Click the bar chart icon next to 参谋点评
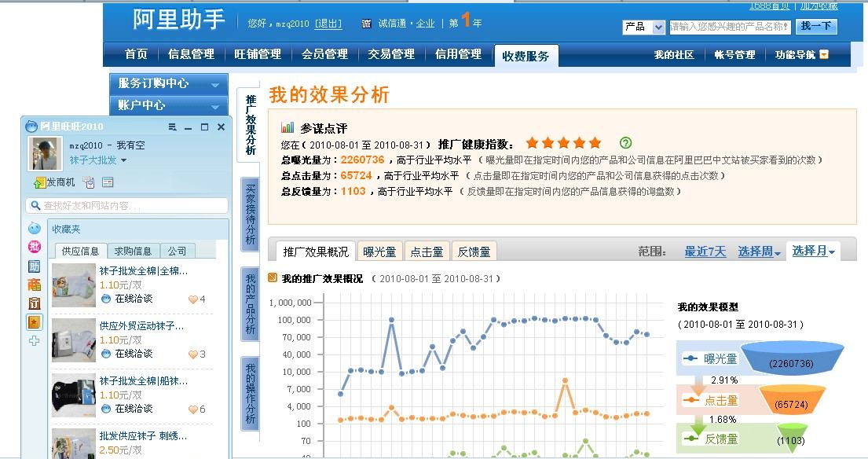868x459 pixels. (288, 127)
